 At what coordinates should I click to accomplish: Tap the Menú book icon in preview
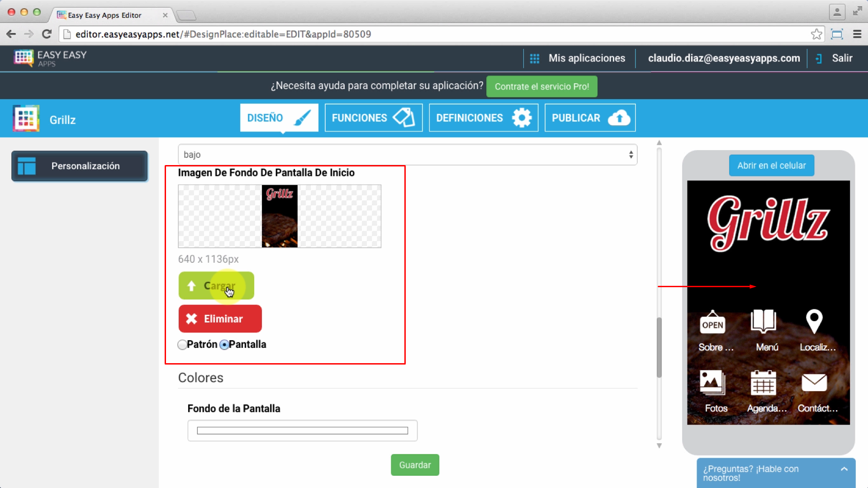pos(764,322)
